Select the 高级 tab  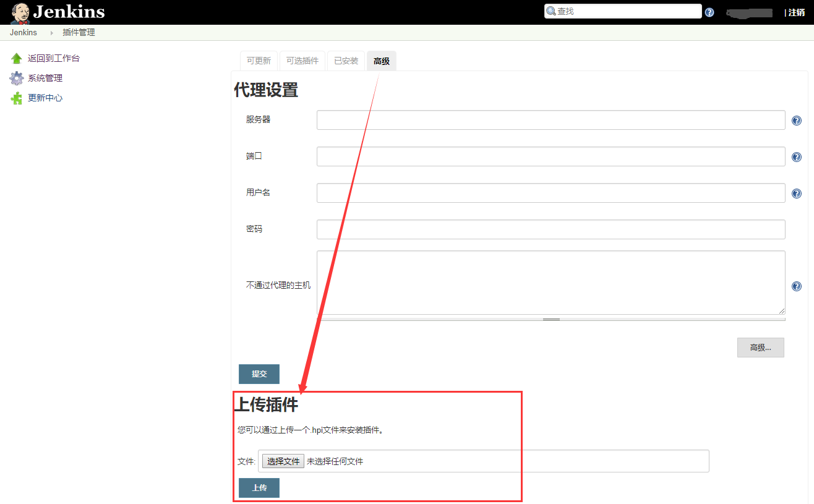pos(382,61)
